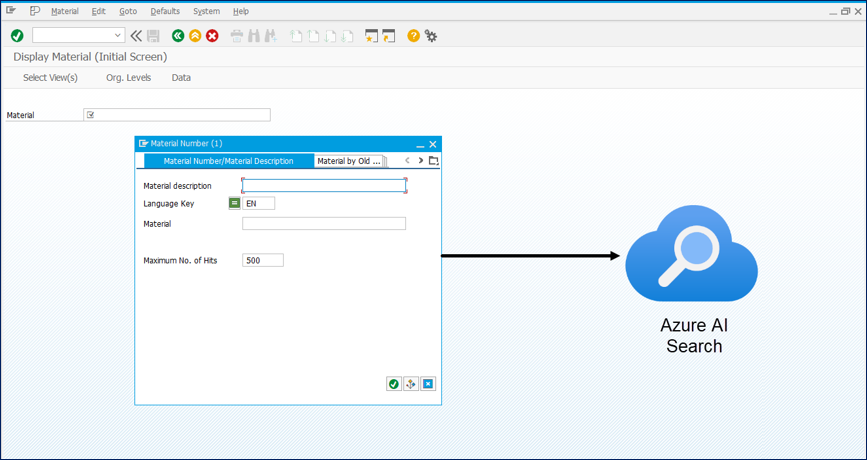Click the Print icon in toolbar

[237, 36]
